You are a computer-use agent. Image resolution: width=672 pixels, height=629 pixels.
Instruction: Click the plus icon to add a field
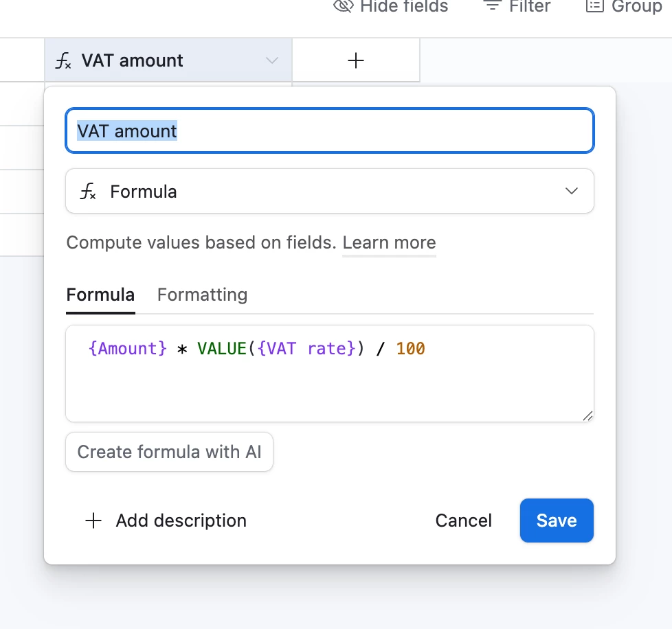tap(356, 61)
